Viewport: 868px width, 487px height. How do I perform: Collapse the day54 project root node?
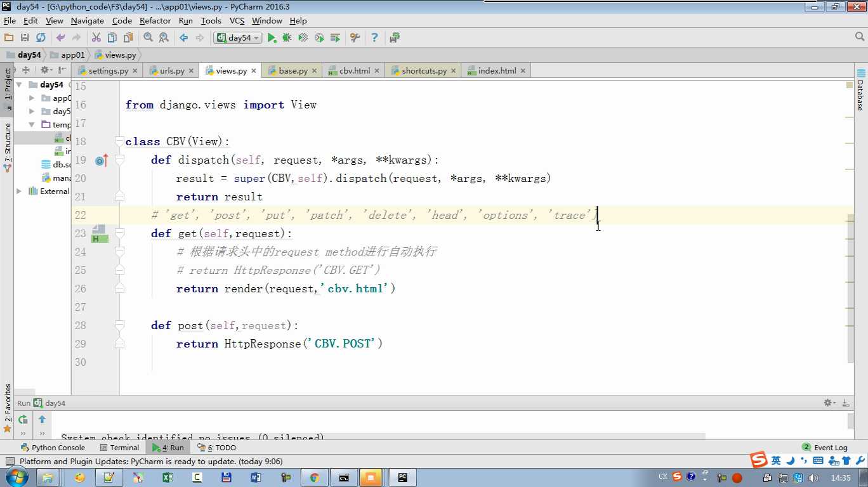pos(19,84)
